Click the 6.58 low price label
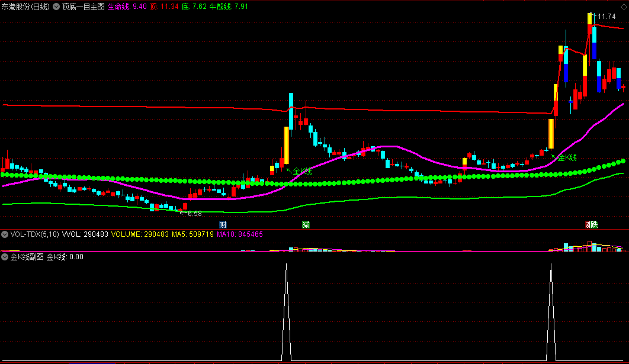Screen dimensions: 629x364 [195, 214]
